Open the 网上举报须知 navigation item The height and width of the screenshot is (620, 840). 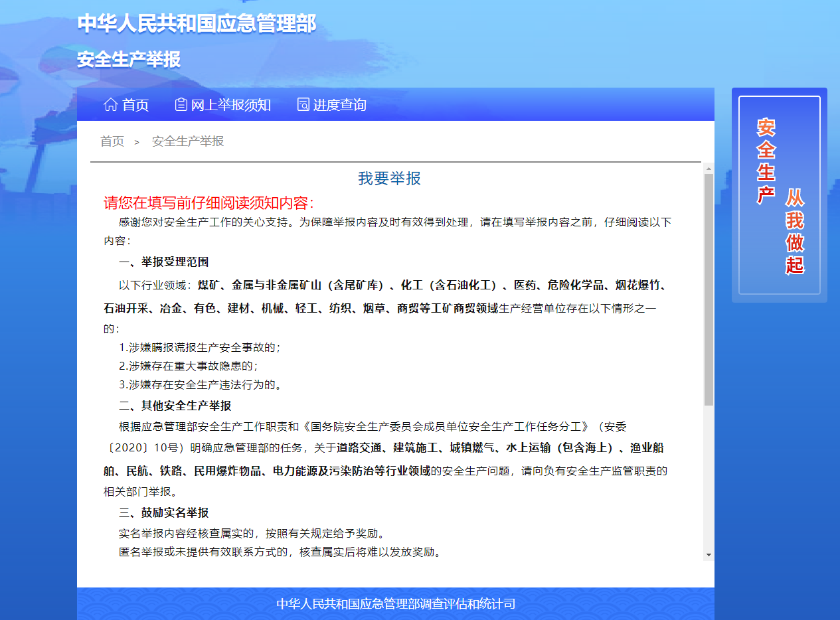pyautogui.click(x=231, y=105)
